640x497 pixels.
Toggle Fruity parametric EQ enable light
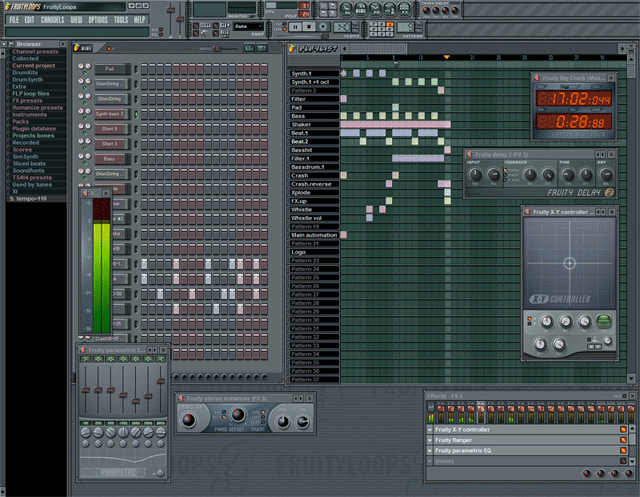click(x=623, y=451)
